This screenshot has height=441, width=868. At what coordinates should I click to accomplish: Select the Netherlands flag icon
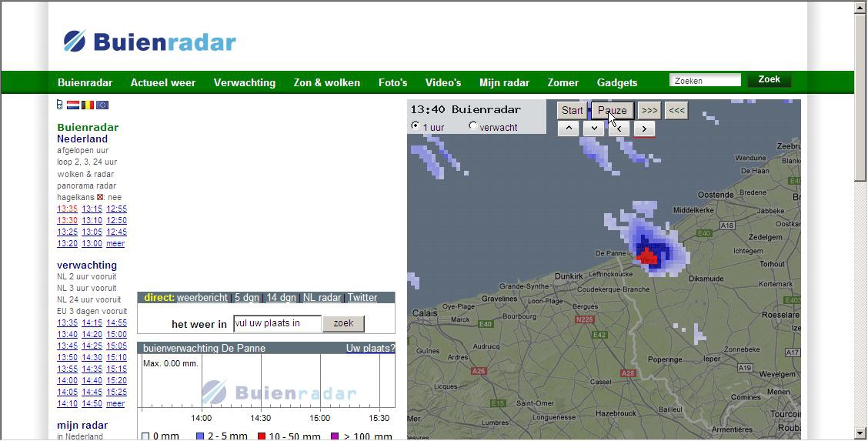pos(73,105)
